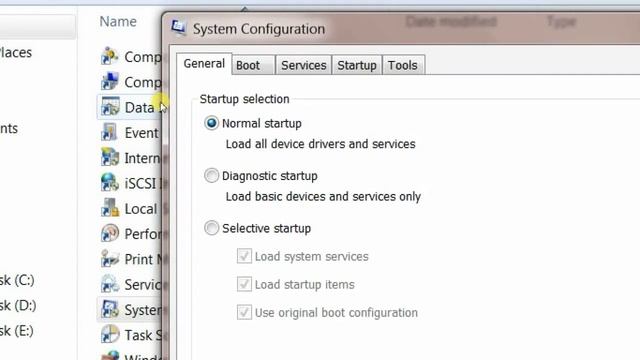Switch to the Services tab

click(x=304, y=65)
